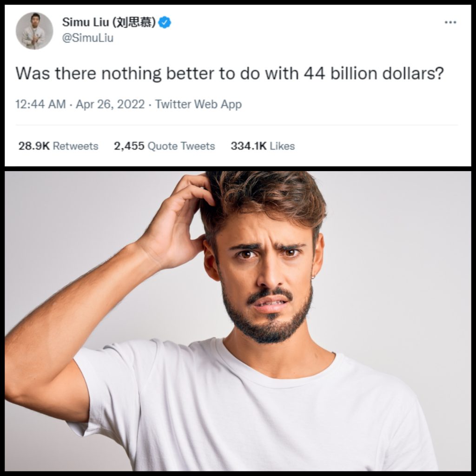Click the Twitter Web App source link
This screenshot has height=476, width=476.
tap(198, 104)
